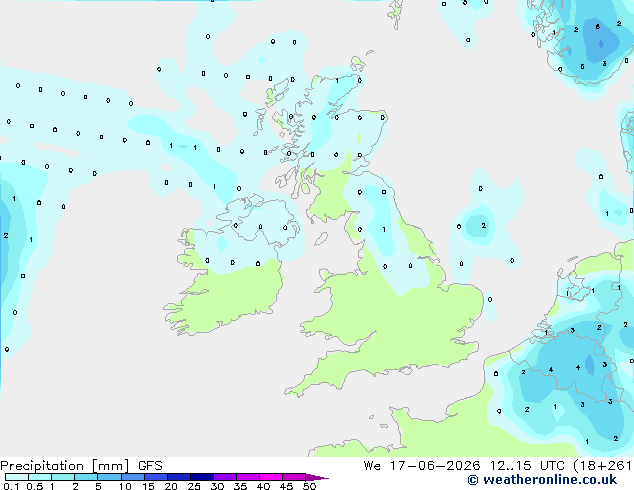Click the '(18+261' forecast run text

603,466
